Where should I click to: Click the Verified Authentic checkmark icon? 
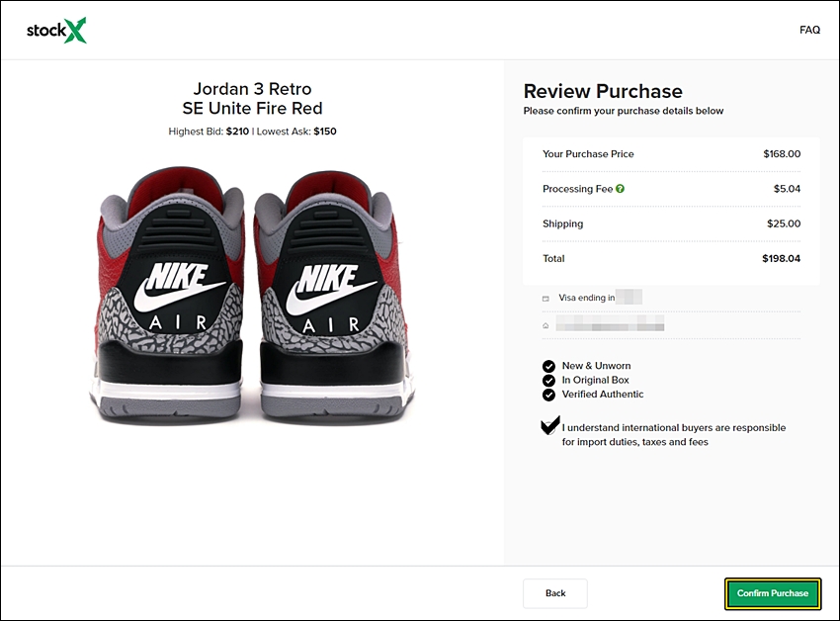coord(548,395)
